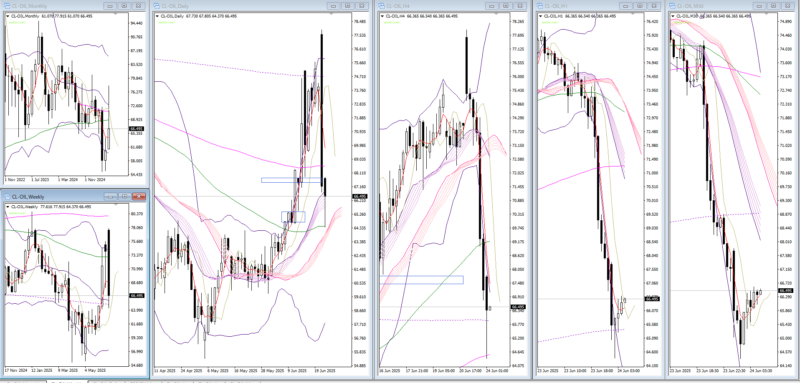Maximize the CL-OIL,Daily chart window
The width and height of the screenshot is (800, 383).
(x=347, y=6)
